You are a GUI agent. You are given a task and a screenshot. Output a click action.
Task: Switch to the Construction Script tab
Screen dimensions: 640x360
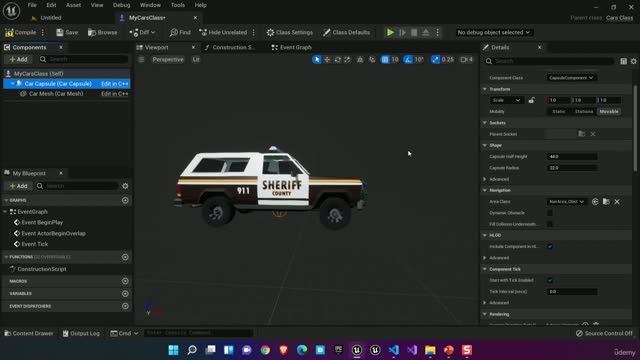click(x=231, y=47)
